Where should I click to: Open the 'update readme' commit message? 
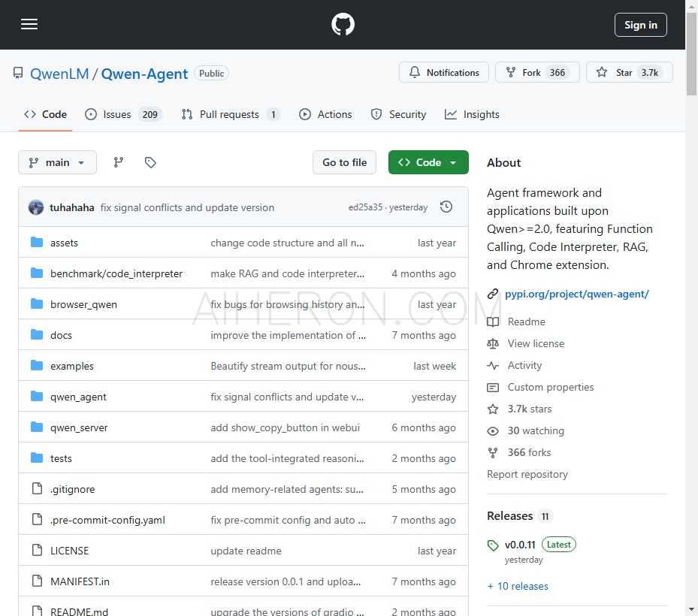[x=246, y=551]
